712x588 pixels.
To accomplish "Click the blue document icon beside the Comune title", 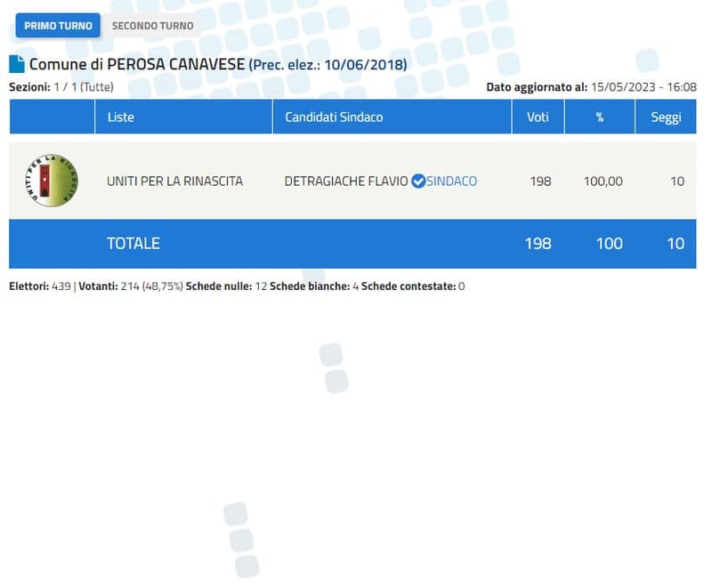I will pos(15,64).
